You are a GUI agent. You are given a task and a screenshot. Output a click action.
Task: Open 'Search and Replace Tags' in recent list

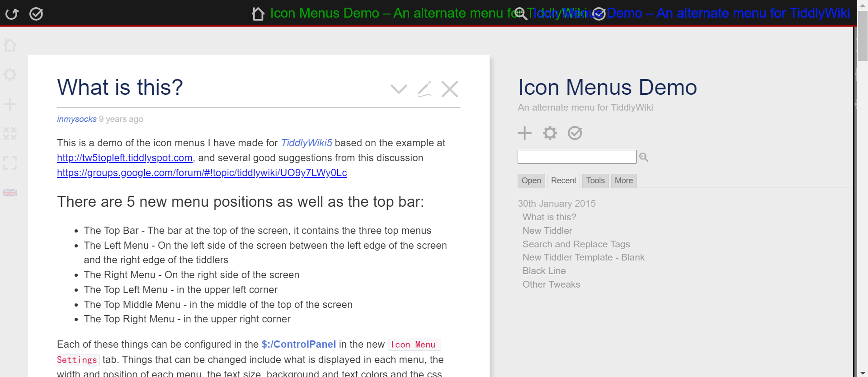576,244
